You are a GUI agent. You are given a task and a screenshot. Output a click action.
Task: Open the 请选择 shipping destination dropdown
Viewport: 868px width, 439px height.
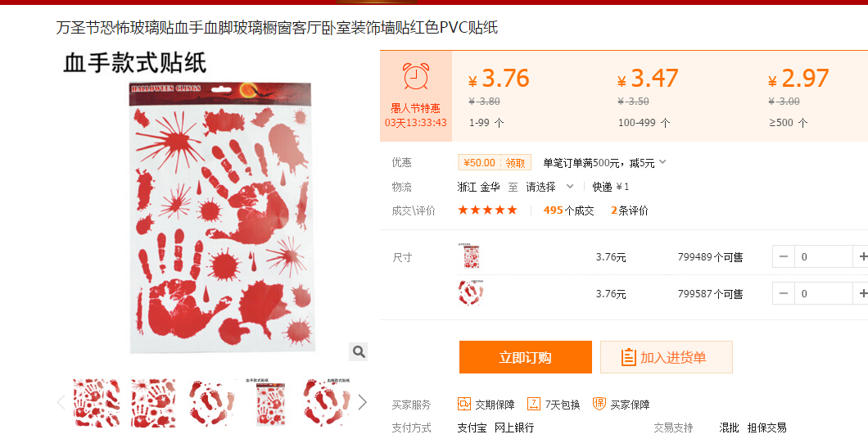pyautogui.click(x=549, y=187)
